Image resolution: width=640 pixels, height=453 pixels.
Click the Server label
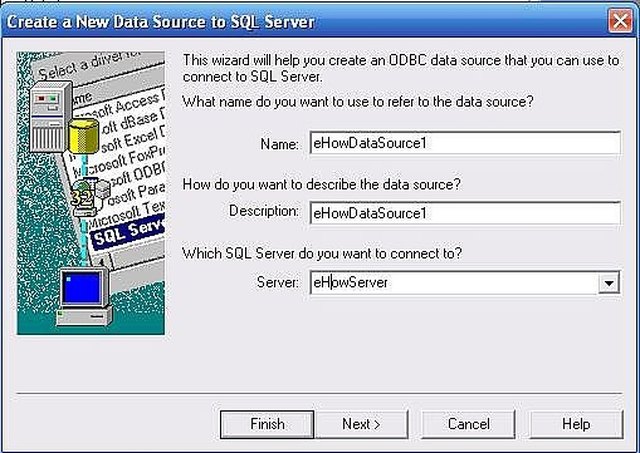pos(278,282)
